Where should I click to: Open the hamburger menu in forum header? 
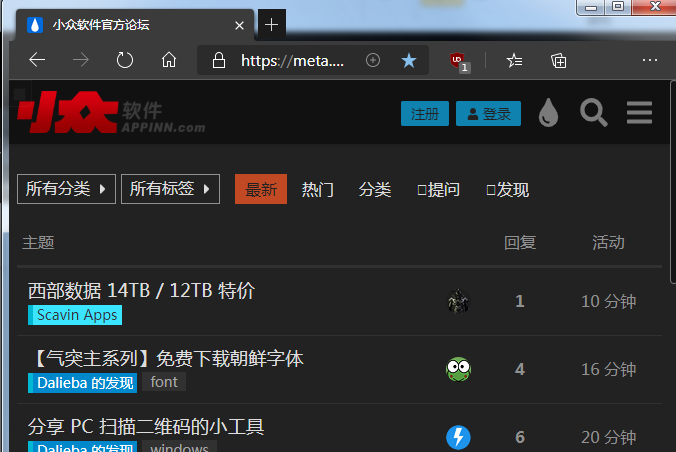(639, 113)
